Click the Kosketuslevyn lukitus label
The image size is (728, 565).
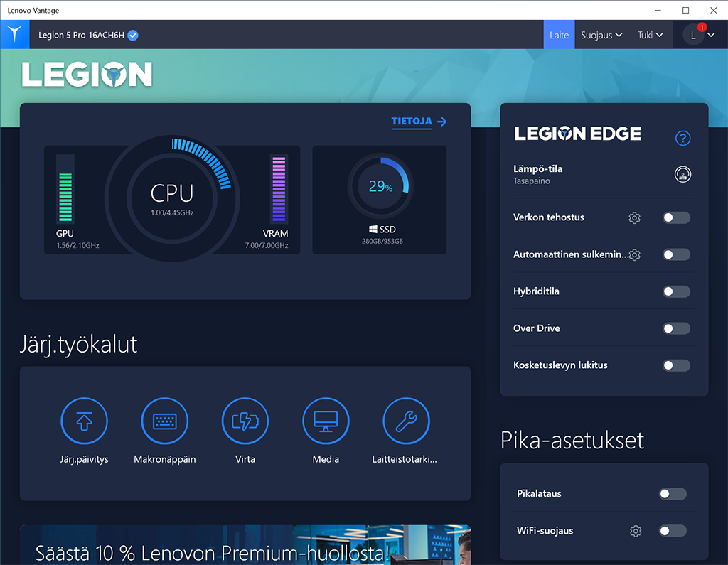[560, 365]
